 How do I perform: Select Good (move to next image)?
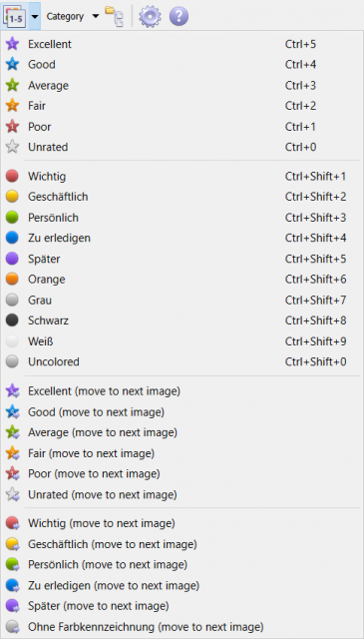[182, 412]
